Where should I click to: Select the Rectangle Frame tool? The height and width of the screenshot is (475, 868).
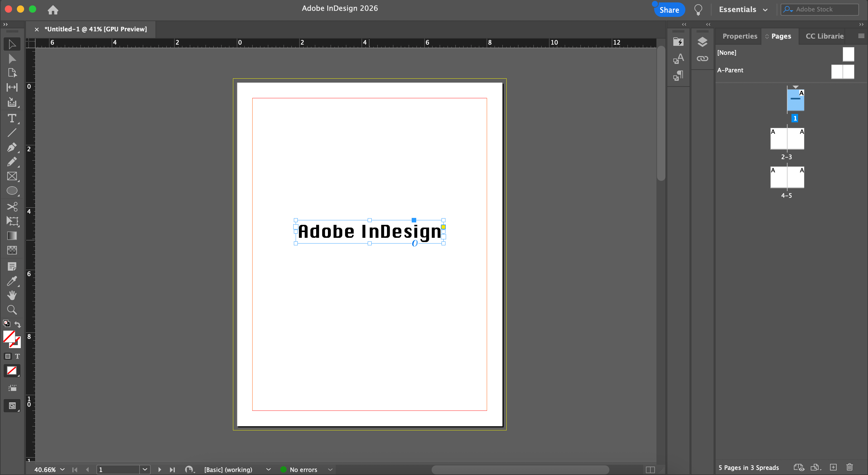[x=12, y=176]
